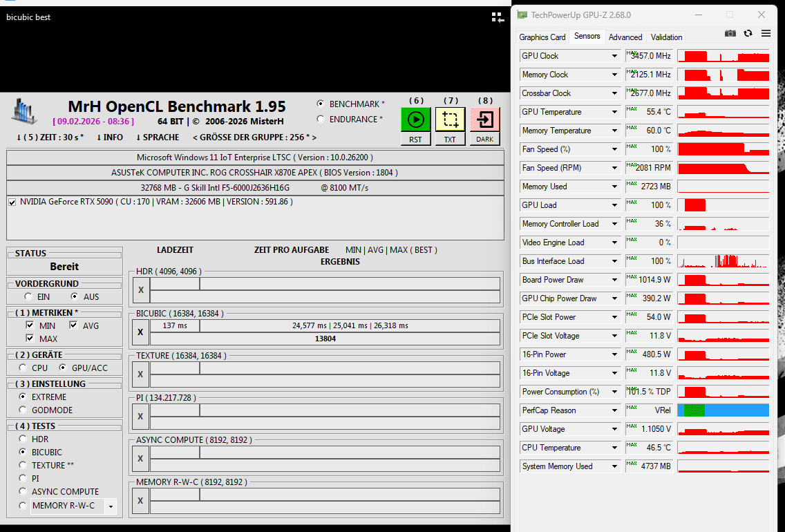This screenshot has height=532, width=785.
Task: Click the Windows 11 IoT Enterprise LTSC info row
Action: (x=255, y=157)
